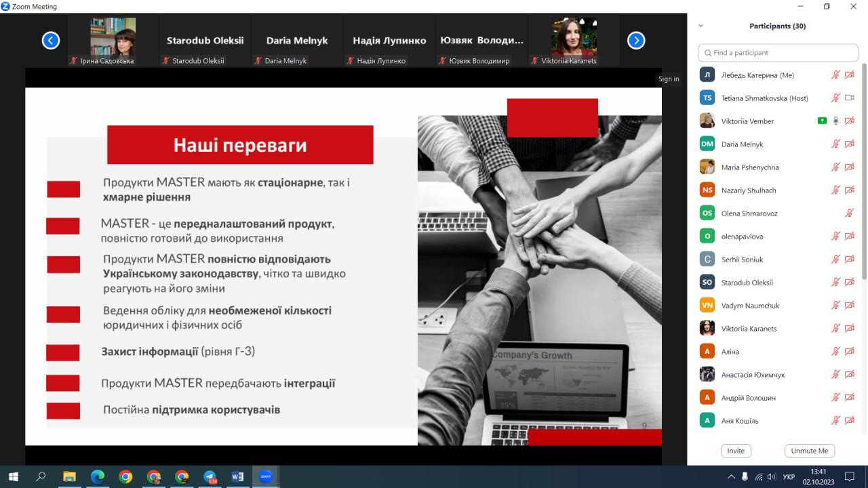Click the speaker icon in the system tray
868x488 pixels.
click(x=773, y=476)
